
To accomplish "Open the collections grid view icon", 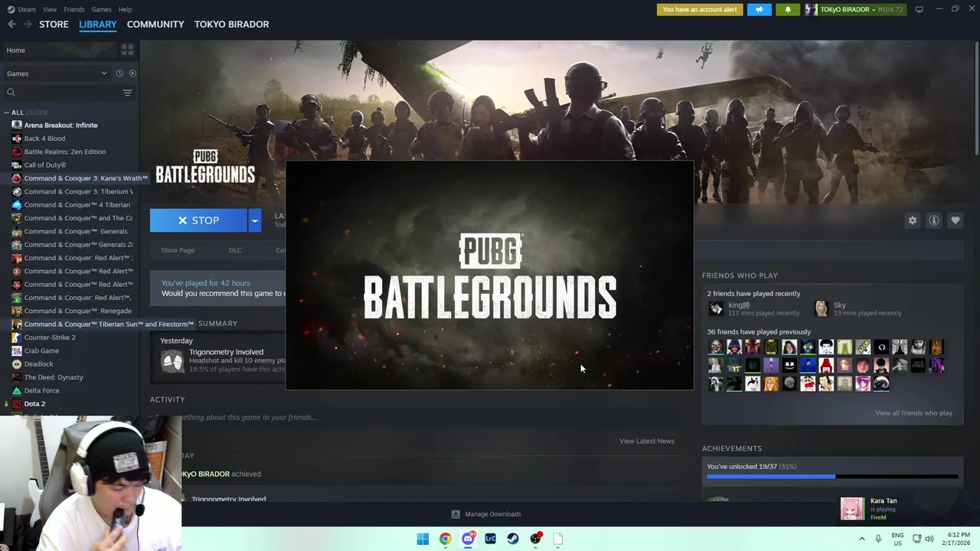I will pyautogui.click(x=127, y=50).
